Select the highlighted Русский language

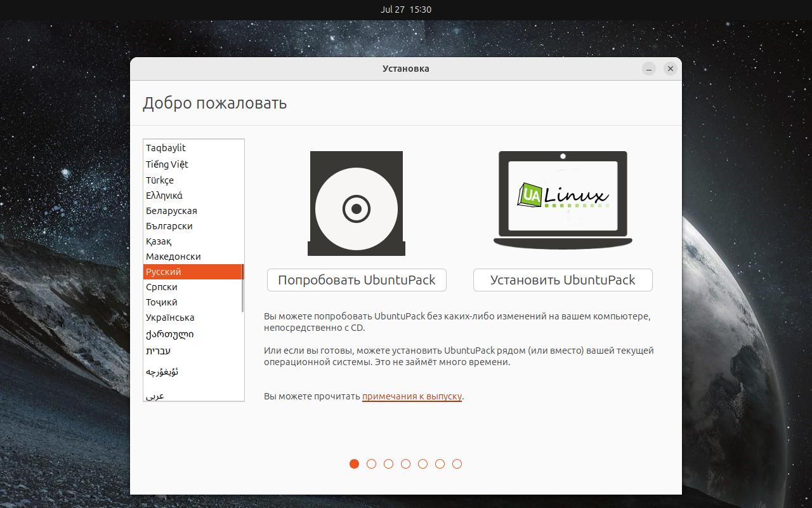pyautogui.click(x=193, y=272)
